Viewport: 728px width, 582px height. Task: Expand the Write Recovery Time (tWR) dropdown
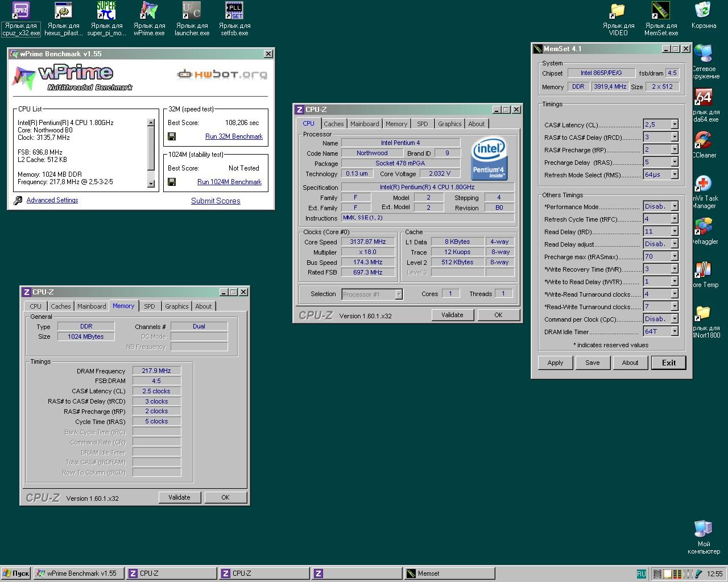[x=675, y=269]
